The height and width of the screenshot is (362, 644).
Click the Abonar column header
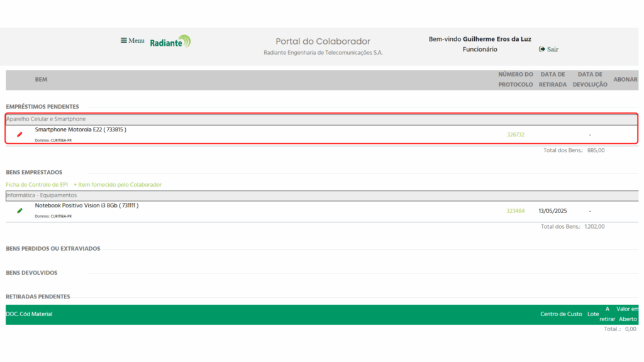625,79
